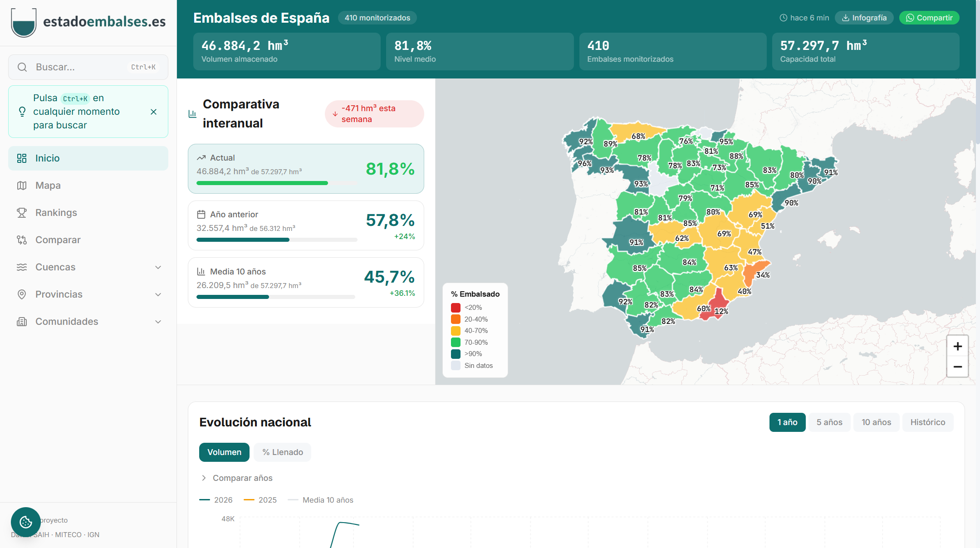Focus the Buscar search field
980x548 pixels.
click(82, 67)
